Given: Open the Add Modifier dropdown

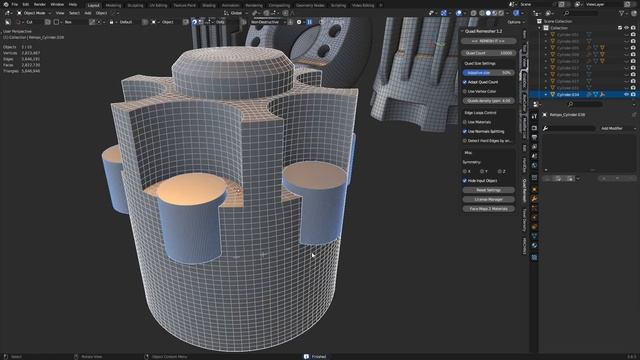Looking at the screenshot, I should pyautogui.click(x=618, y=128).
